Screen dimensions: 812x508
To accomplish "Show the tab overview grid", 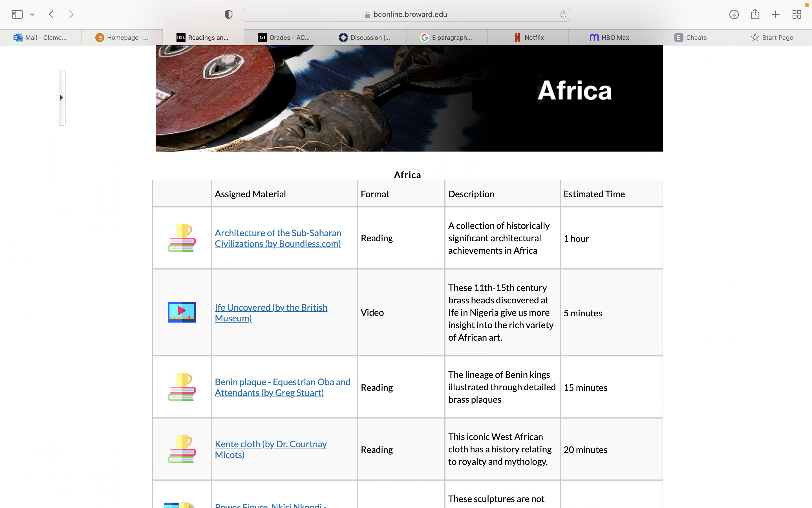I will [x=796, y=14].
